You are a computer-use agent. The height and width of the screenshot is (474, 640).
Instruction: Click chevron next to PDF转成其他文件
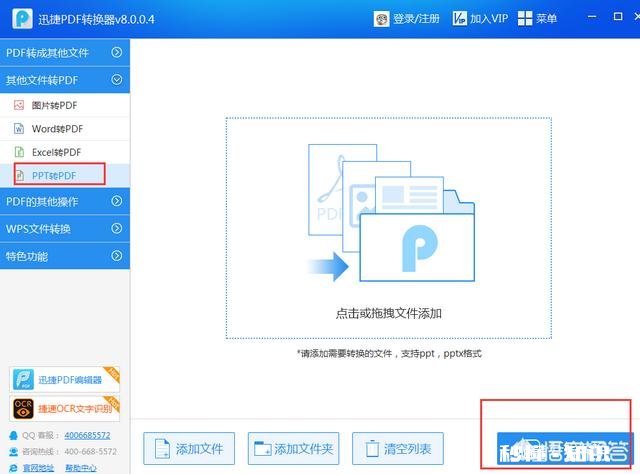pyautogui.click(x=117, y=52)
